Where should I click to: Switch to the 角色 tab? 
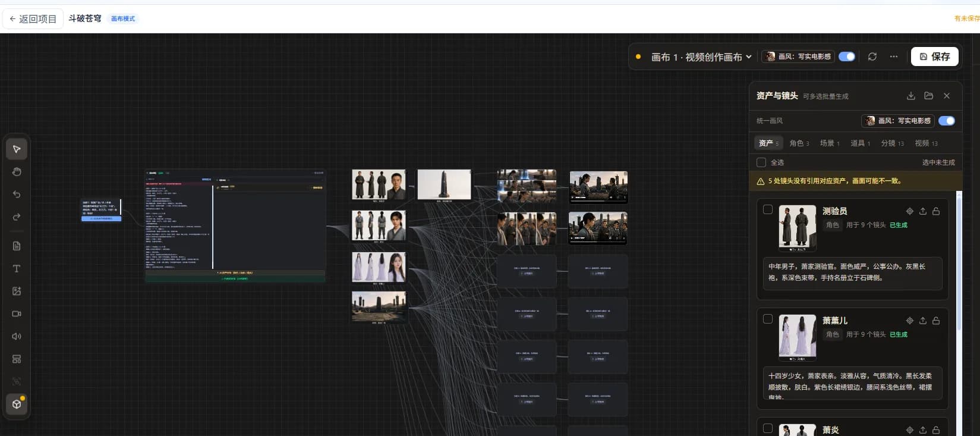tap(799, 143)
